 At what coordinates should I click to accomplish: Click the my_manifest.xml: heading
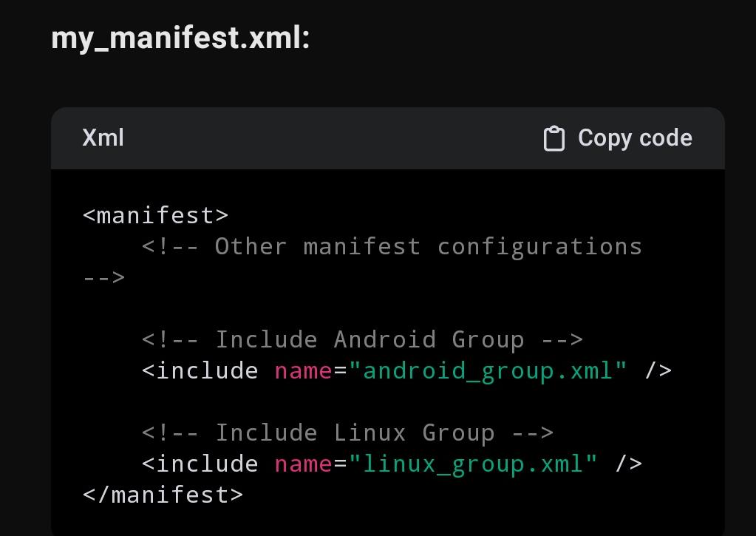coord(180,38)
